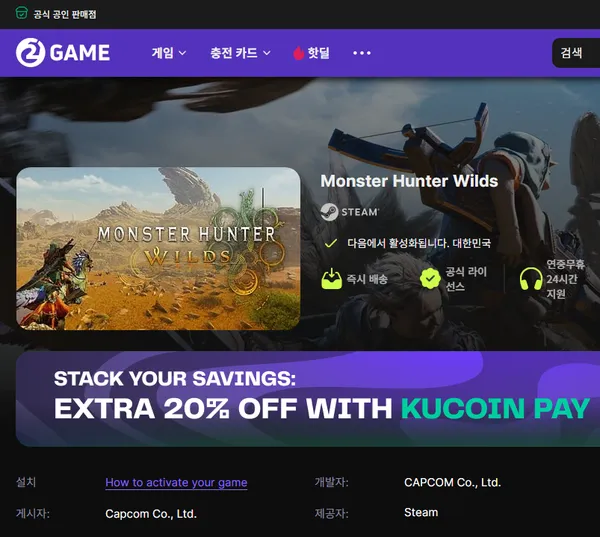Click the Steam provider name
600x537 pixels.
[421, 513]
